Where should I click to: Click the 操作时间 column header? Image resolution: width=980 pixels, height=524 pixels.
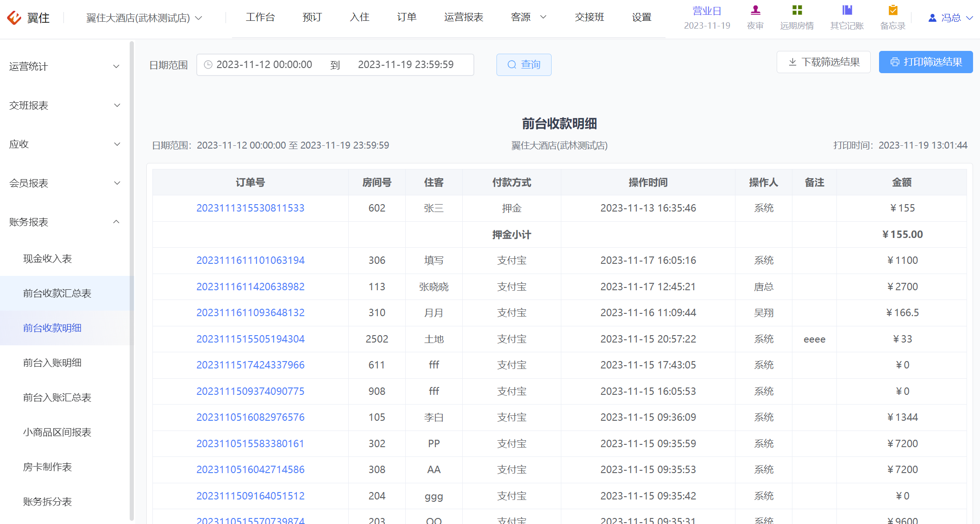click(x=648, y=182)
